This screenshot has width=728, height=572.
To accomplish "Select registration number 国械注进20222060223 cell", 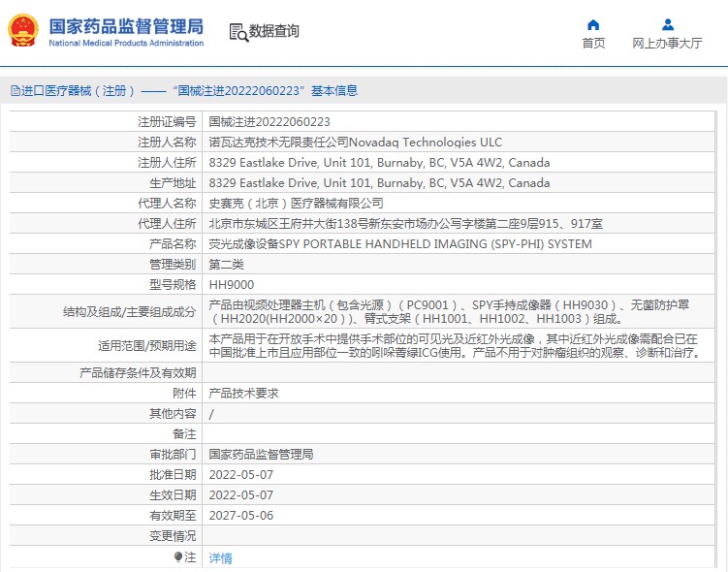I will [x=269, y=121].
